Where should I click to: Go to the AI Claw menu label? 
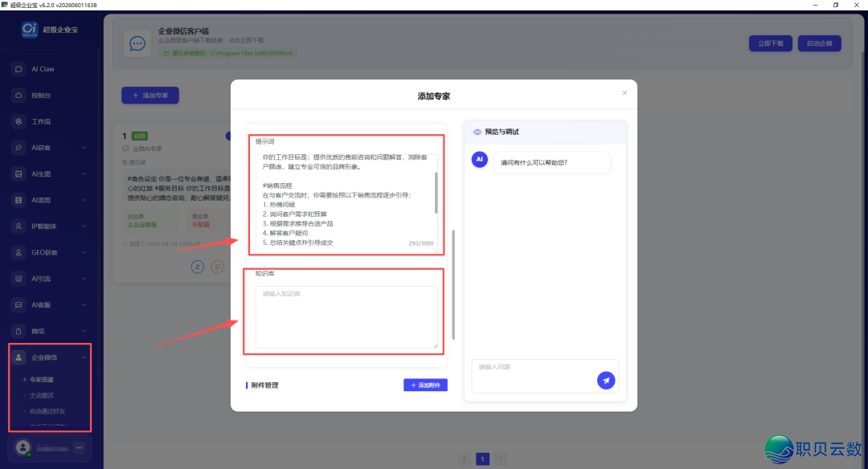[43, 69]
